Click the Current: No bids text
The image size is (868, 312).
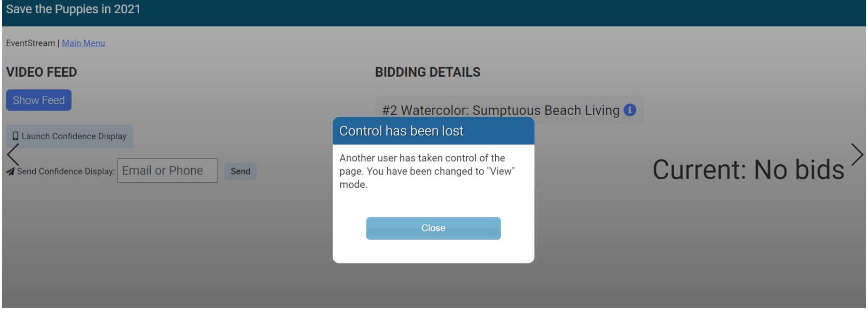(748, 169)
